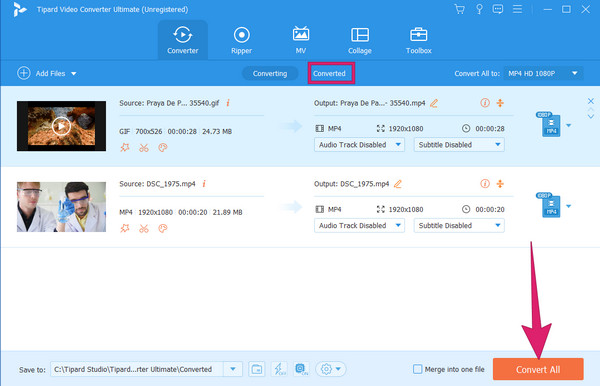
Task: Open the shopping cart purchase icon
Action: 460,9
